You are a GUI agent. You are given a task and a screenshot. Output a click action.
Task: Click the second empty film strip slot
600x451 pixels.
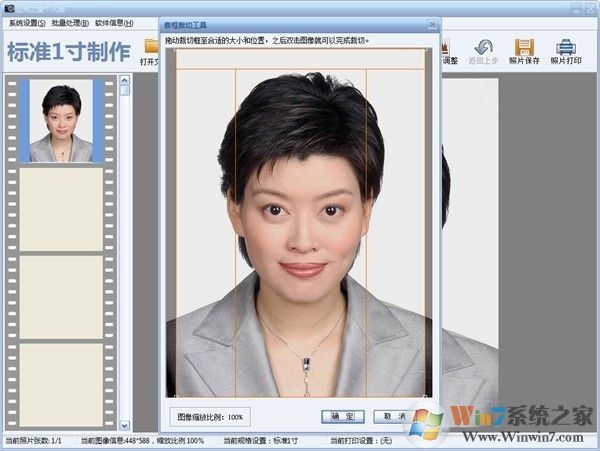(x=61, y=297)
